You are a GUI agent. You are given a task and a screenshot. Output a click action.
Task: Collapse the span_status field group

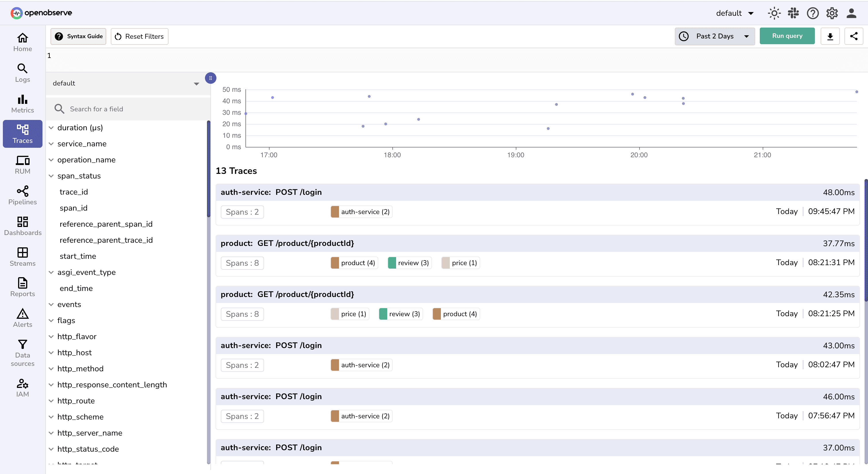coord(51,176)
